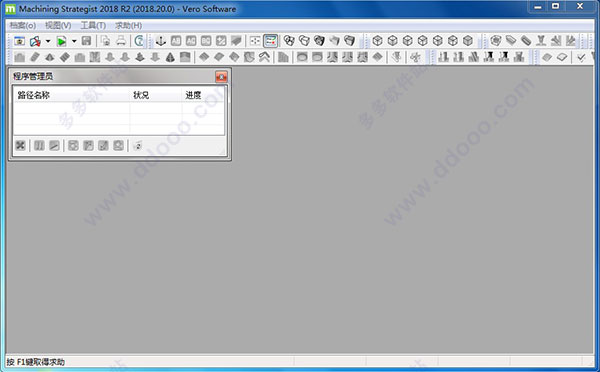Minimize the Machining Strategist window
The width and height of the screenshot is (600, 372).
coord(539,7)
